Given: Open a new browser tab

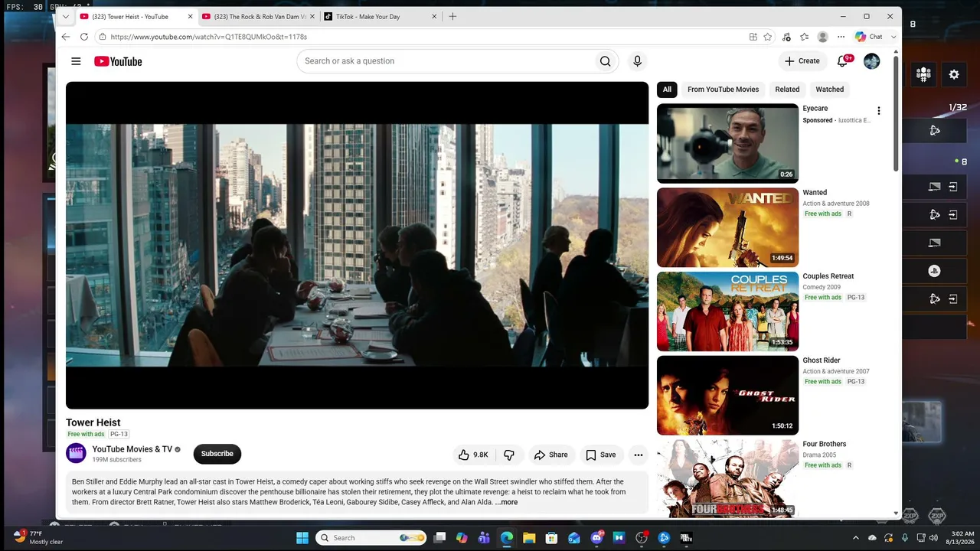Looking at the screenshot, I should click(452, 16).
